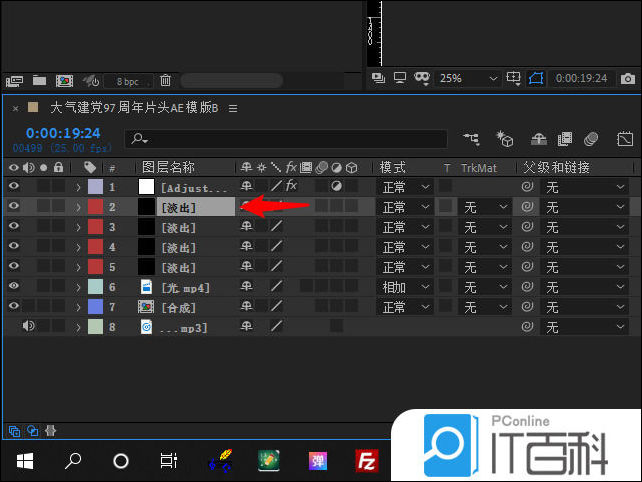Mute audio of layer 8 mp3
Viewport: 642px width, 482px height.
click(x=28, y=326)
